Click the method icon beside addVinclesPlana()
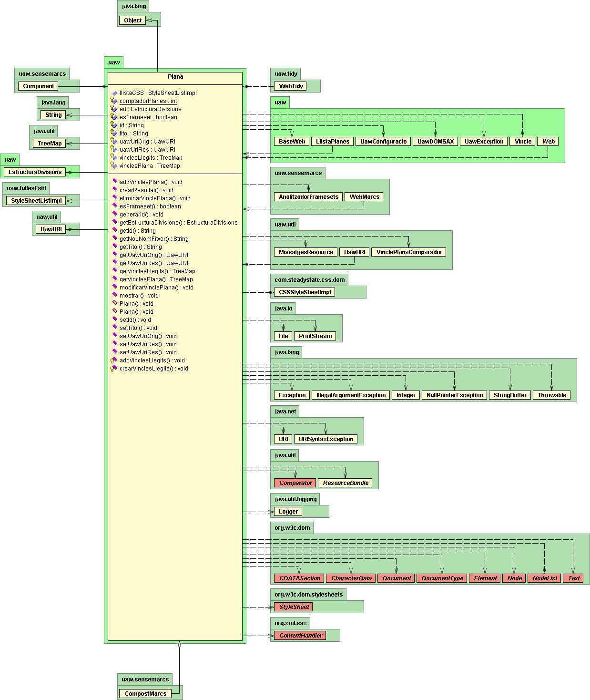This screenshot has height=700, width=590. [x=114, y=181]
